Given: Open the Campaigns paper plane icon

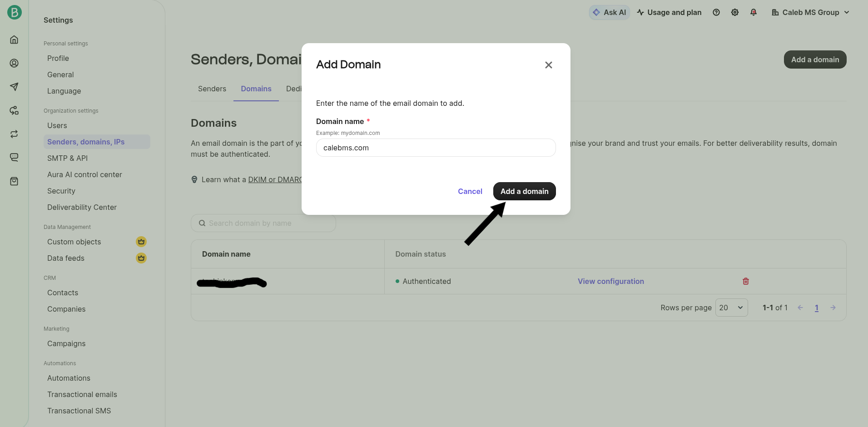Looking at the screenshot, I should click(14, 87).
